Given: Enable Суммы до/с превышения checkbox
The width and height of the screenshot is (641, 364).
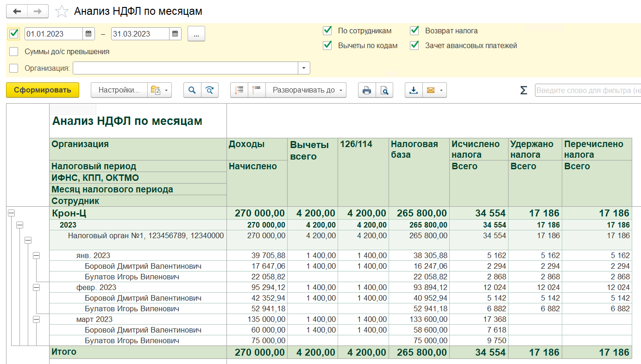Looking at the screenshot, I should 14,51.
